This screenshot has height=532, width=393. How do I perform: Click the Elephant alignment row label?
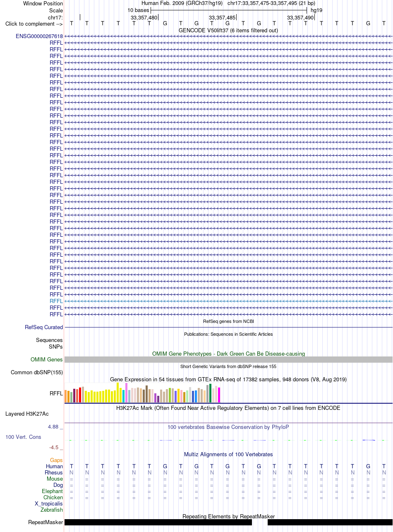coord(53,491)
